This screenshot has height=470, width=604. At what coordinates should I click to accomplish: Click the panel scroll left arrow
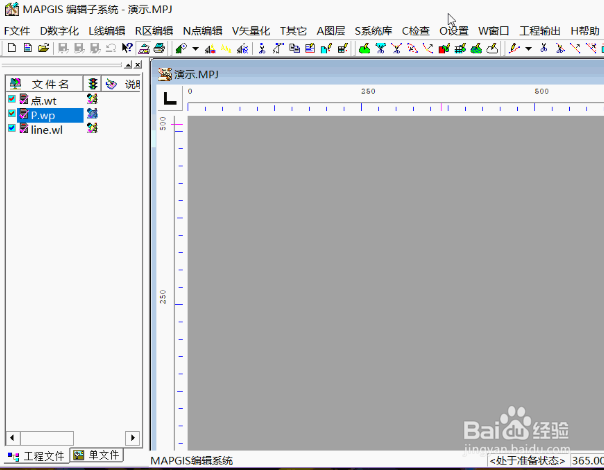[13, 438]
